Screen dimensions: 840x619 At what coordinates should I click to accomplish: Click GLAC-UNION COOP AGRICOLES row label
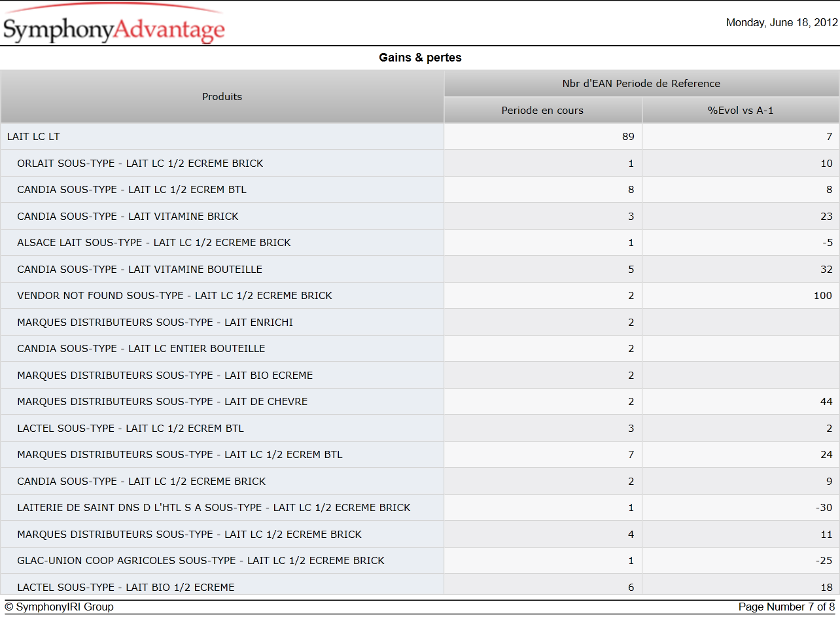(x=201, y=561)
